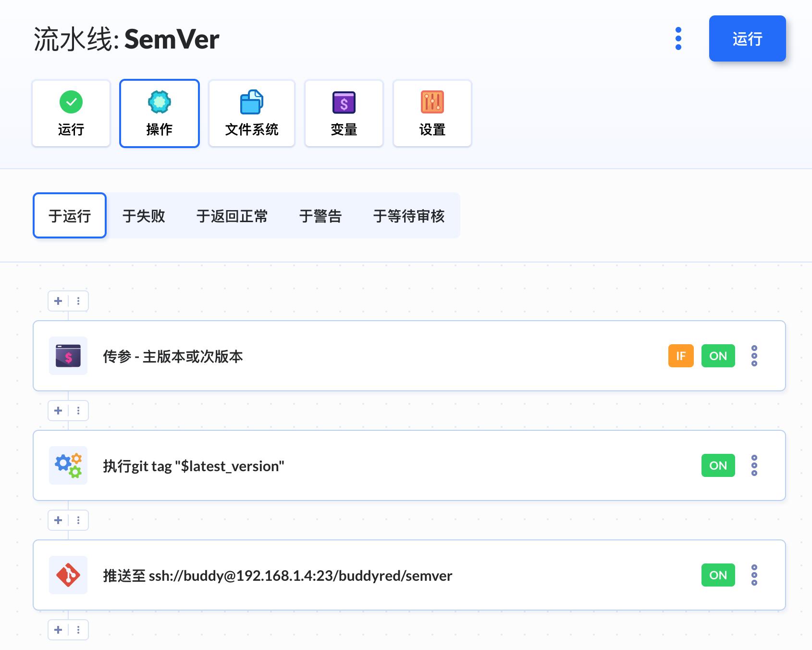
Task: Switch to the 于失败 tab
Action: click(144, 215)
